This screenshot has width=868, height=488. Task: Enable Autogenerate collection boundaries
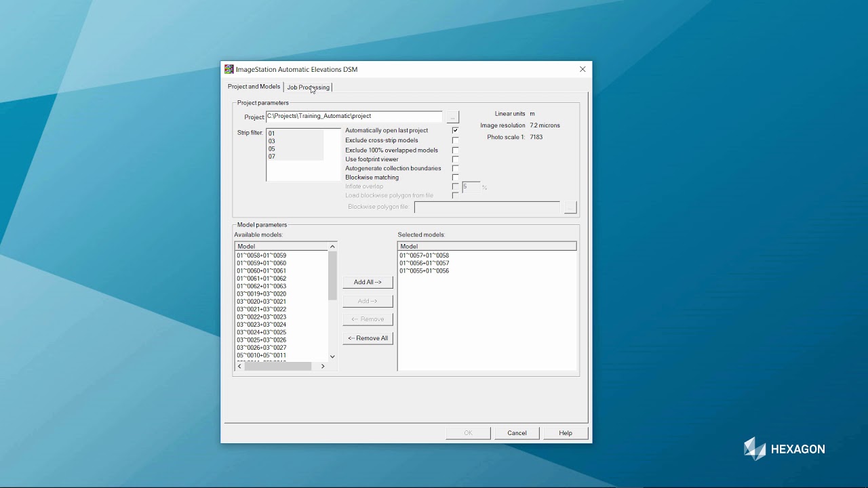pyautogui.click(x=455, y=168)
